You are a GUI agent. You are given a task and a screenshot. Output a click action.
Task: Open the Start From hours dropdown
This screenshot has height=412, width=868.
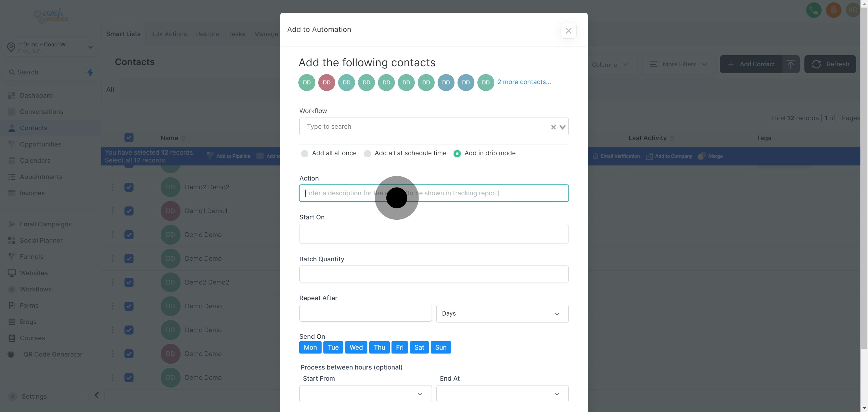pos(365,394)
